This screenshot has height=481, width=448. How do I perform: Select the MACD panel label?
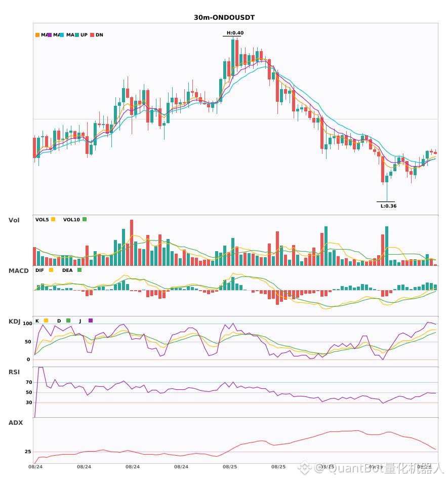point(18,271)
